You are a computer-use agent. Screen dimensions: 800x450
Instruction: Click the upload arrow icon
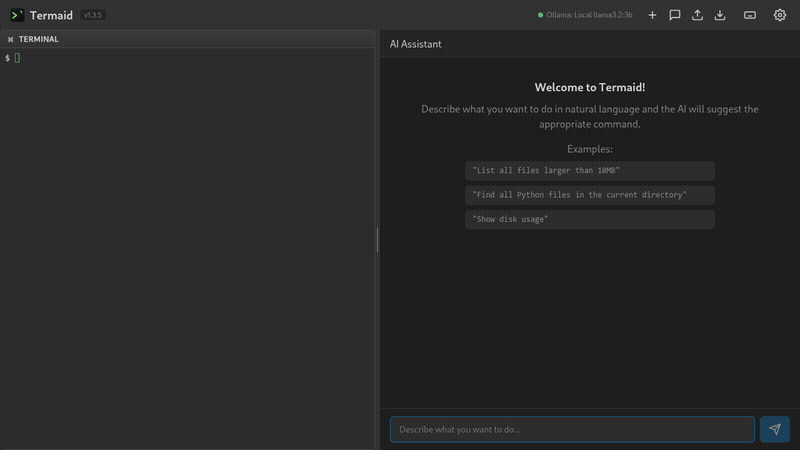tap(697, 15)
